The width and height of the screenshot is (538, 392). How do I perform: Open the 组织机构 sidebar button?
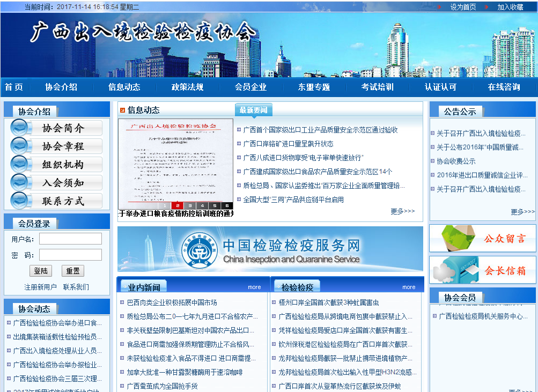point(57,164)
